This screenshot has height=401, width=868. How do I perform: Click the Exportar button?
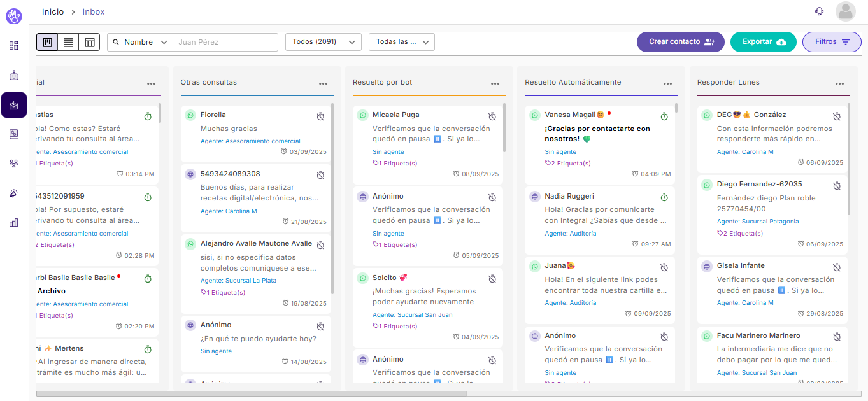click(763, 42)
